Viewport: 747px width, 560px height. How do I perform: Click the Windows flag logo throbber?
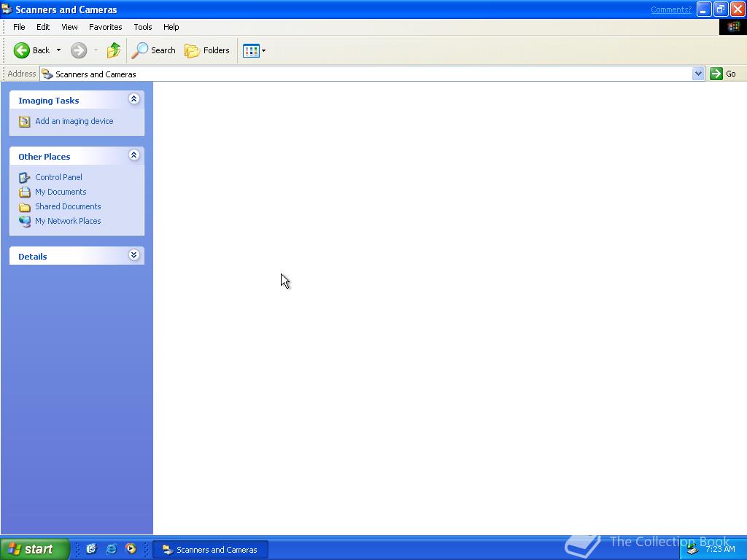pos(732,27)
